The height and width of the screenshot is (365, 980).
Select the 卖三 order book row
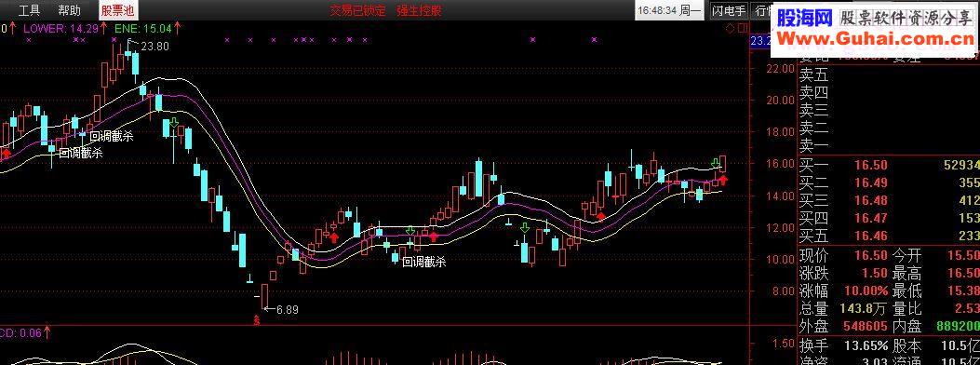[890, 111]
